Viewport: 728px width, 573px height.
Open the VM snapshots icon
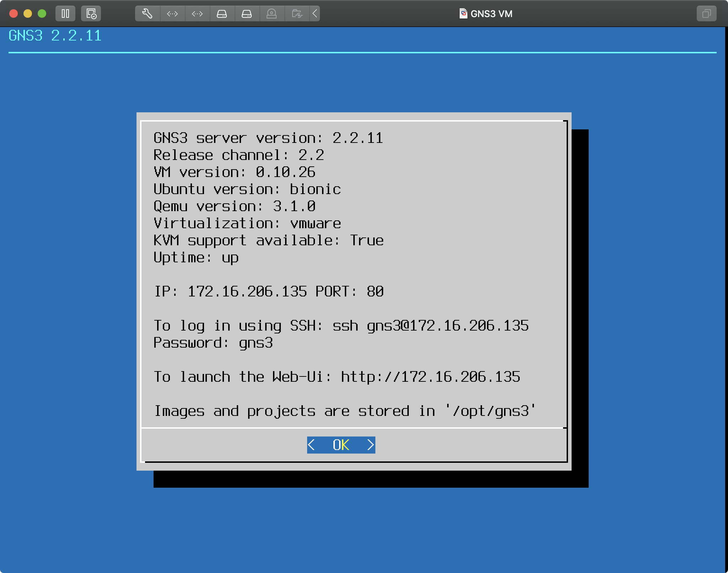pos(91,14)
